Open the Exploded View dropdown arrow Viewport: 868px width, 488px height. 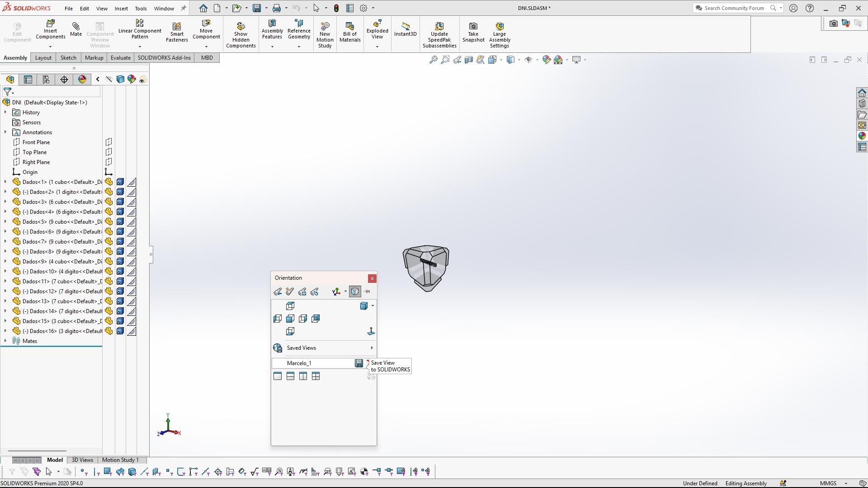tap(377, 47)
